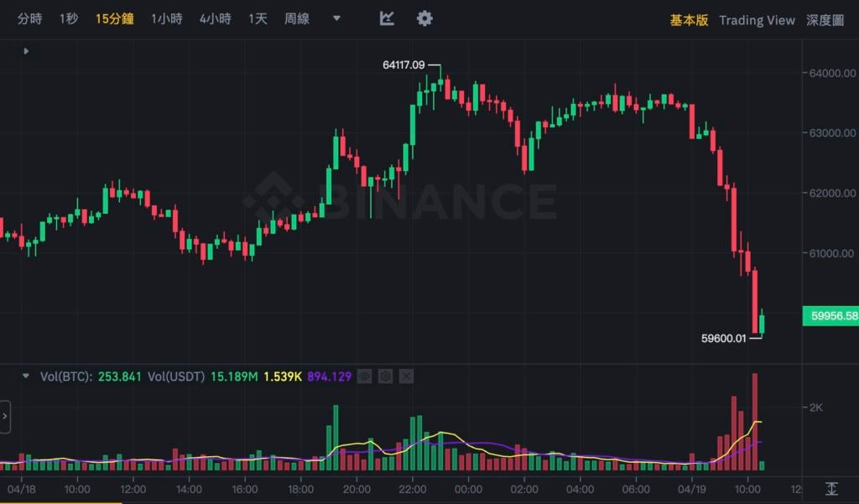Click the Vol(USDT) value 15.189M

tap(234, 377)
